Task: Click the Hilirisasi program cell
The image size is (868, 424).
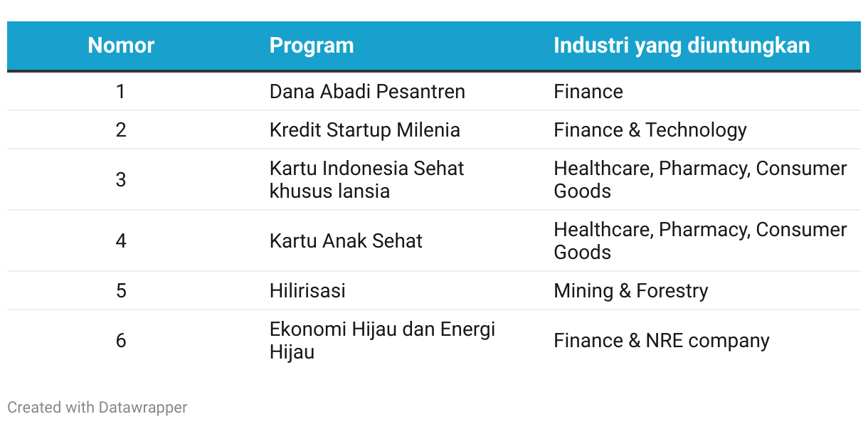Action: tap(307, 291)
